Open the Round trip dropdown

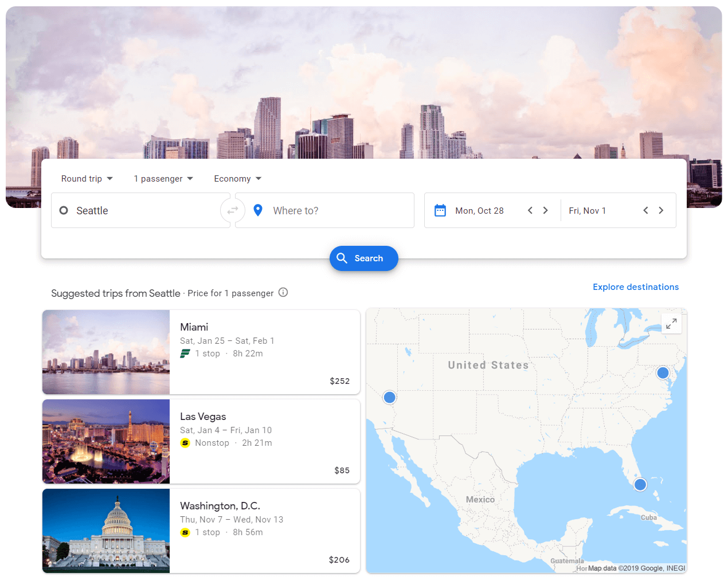[x=87, y=178]
